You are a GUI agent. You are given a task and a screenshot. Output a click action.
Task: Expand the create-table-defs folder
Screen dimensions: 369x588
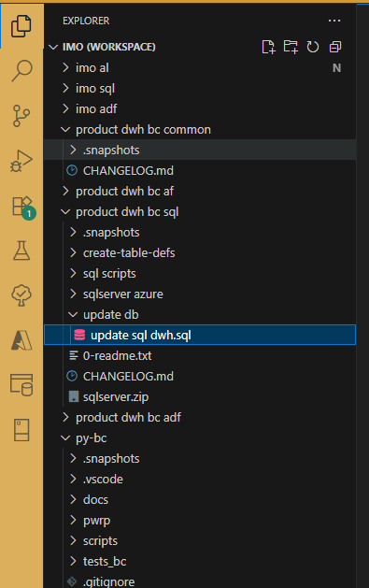(x=73, y=252)
